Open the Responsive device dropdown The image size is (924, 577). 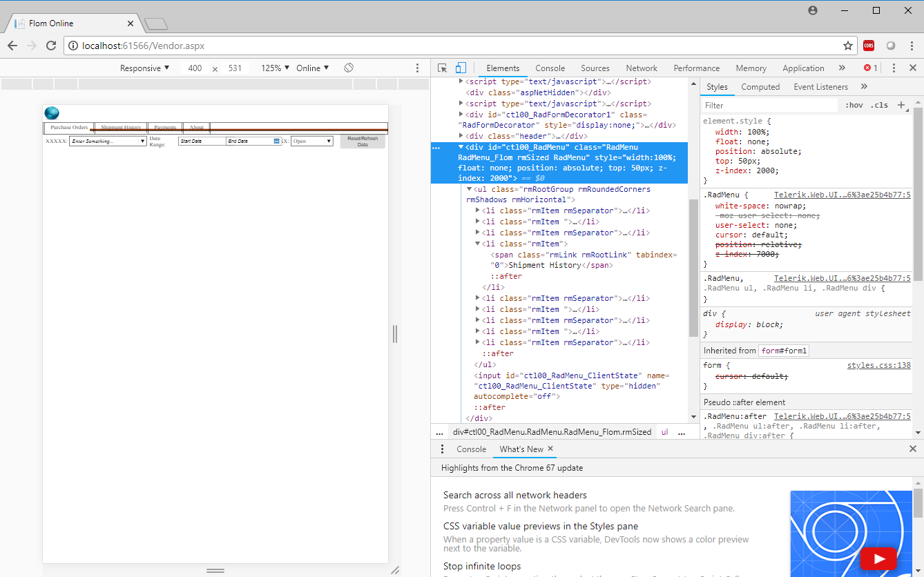point(144,68)
